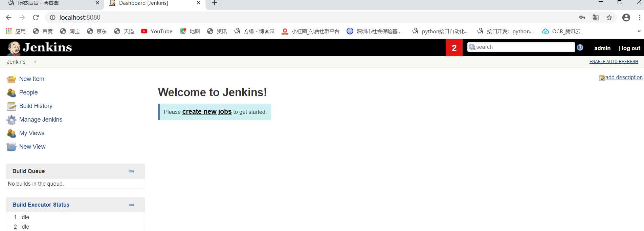The image size is (644, 231).
Task: Open the Chrome profile avatar icon
Action: click(x=626, y=18)
